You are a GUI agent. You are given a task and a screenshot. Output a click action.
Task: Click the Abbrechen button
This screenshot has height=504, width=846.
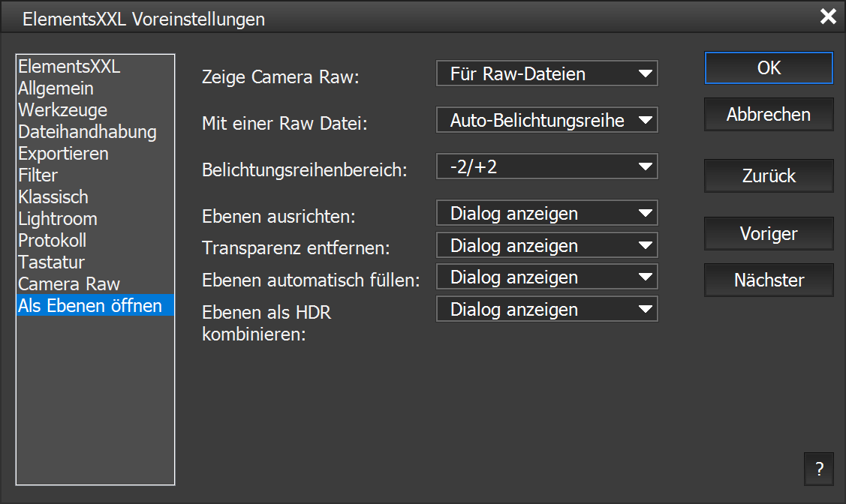click(769, 115)
